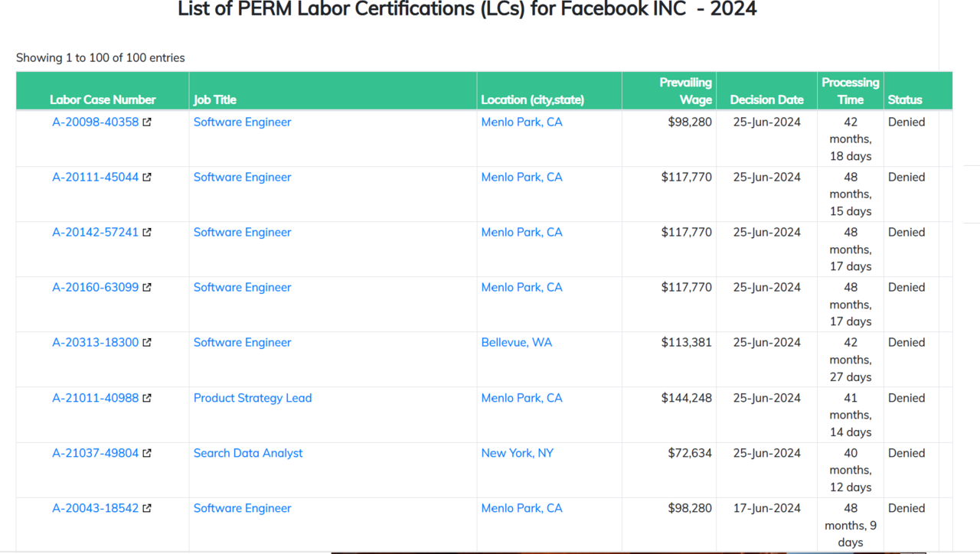
Task: Sort table by Status column
Action: 905,99
